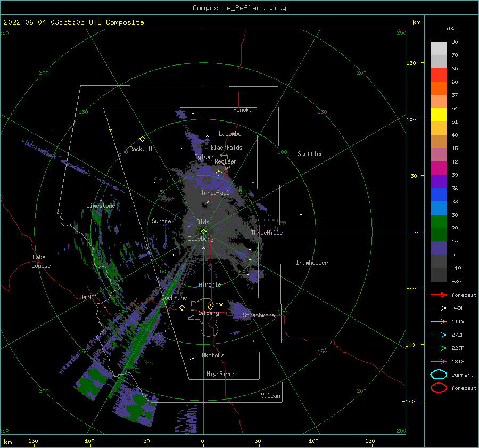The height and width of the screenshot is (448, 479).
Task: Click the Olds city label
Action: point(203,222)
